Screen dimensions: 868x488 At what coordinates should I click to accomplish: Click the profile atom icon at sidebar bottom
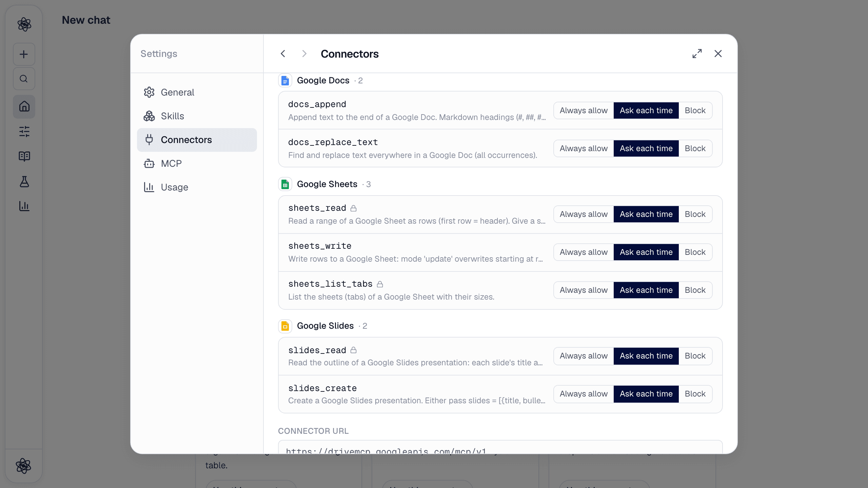(x=24, y=466)
